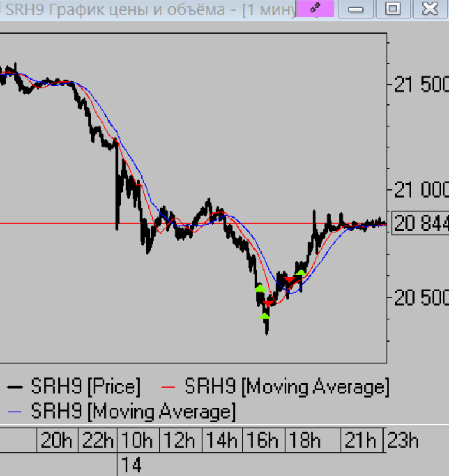The image size is (449, 476).
Task: Select the 21 000 price axis label
Action: coord(421,190)
